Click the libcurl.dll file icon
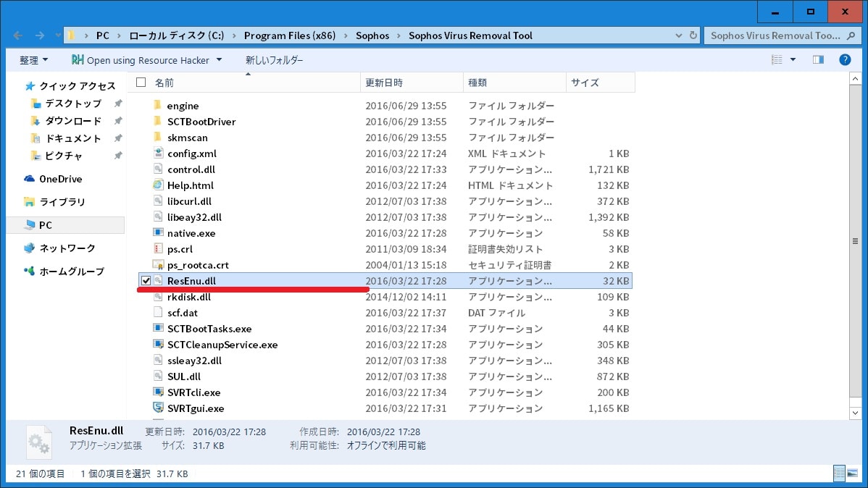This screenshot has height=488, width=868. [159, 201]
